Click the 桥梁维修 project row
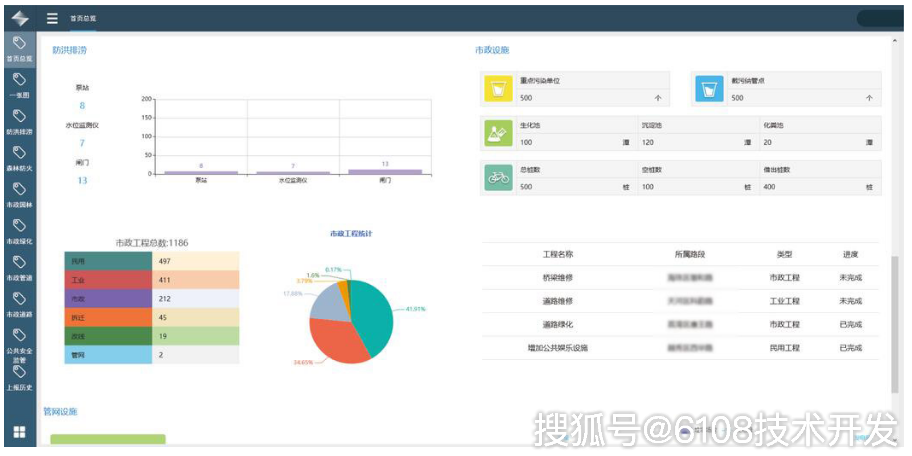912x456 pixels. click(680, 278)
